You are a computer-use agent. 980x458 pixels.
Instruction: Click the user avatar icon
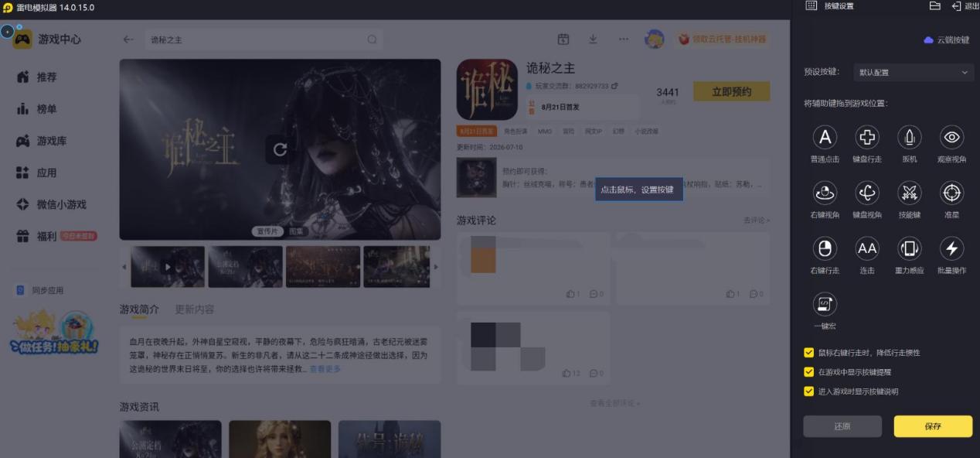click(x=655, y=39)
